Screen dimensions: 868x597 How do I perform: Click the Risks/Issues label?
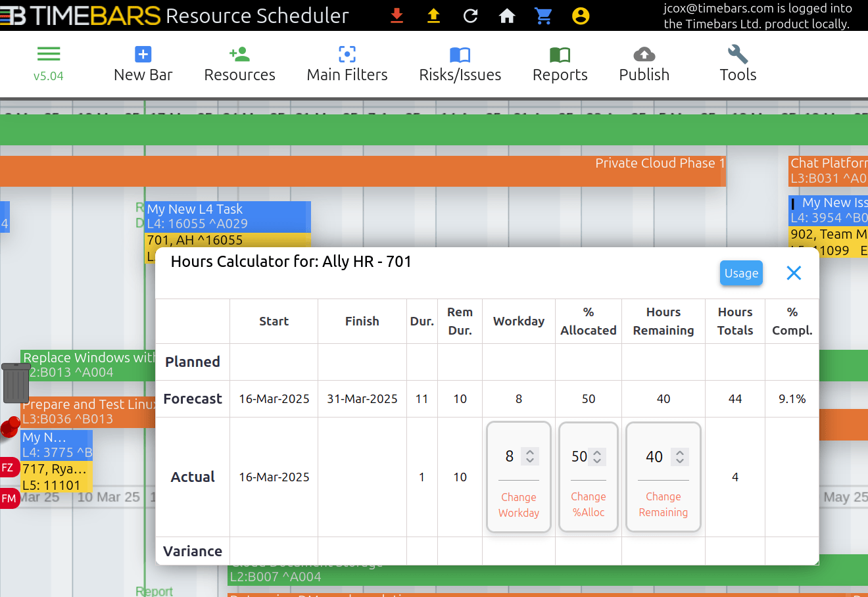point(460,75)
